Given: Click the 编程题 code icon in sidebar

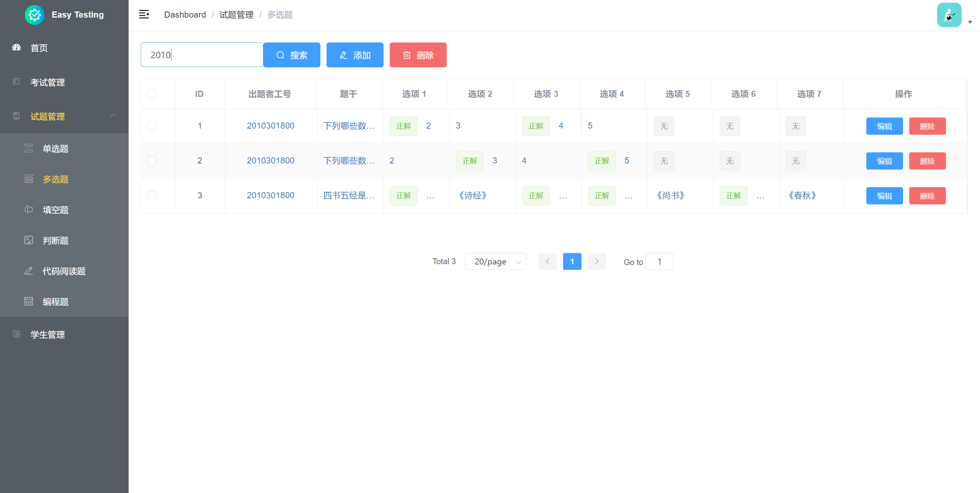Looking at the screenshot, I should coord(29,301).
